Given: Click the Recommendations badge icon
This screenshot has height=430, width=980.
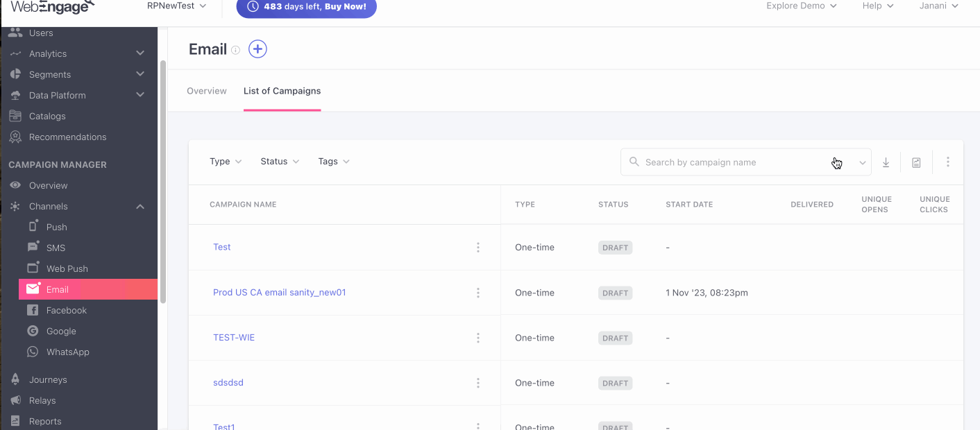Looking at the screenshot, I should pyautogui.click(x=15, y=137).
